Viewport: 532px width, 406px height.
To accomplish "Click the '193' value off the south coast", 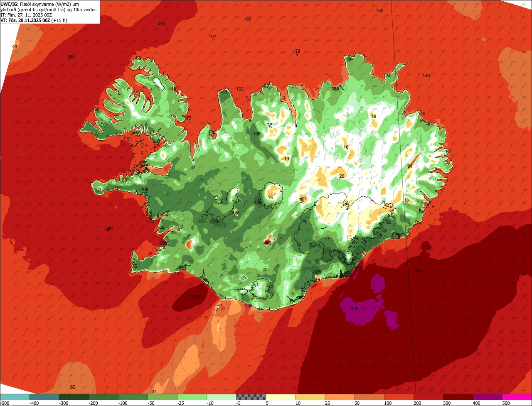I will (x=249, y=306).
